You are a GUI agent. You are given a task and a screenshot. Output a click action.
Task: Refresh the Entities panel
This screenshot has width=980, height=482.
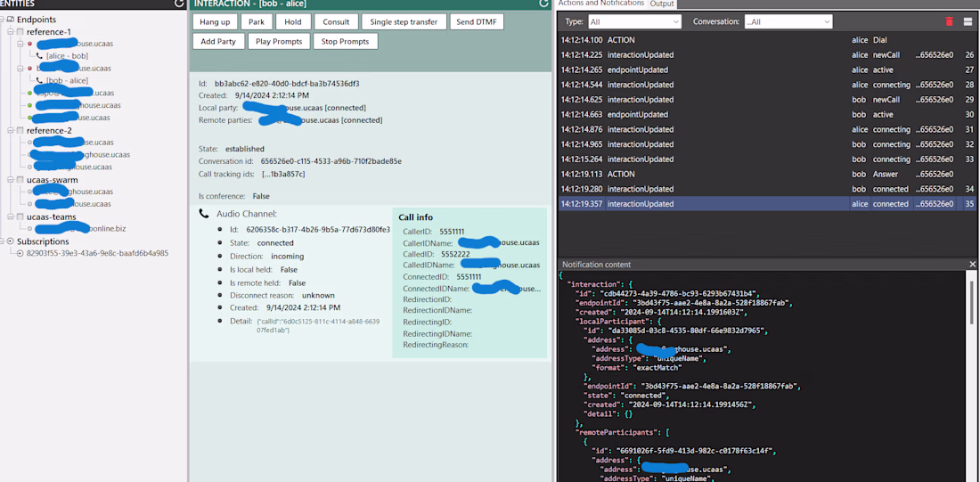pyautogui.click(x=180, y=4)
